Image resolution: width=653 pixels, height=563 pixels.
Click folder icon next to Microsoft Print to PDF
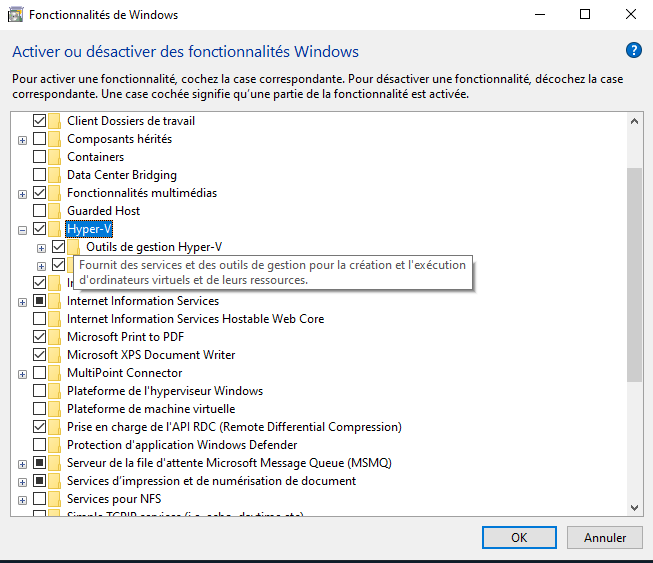pos(54,336)
